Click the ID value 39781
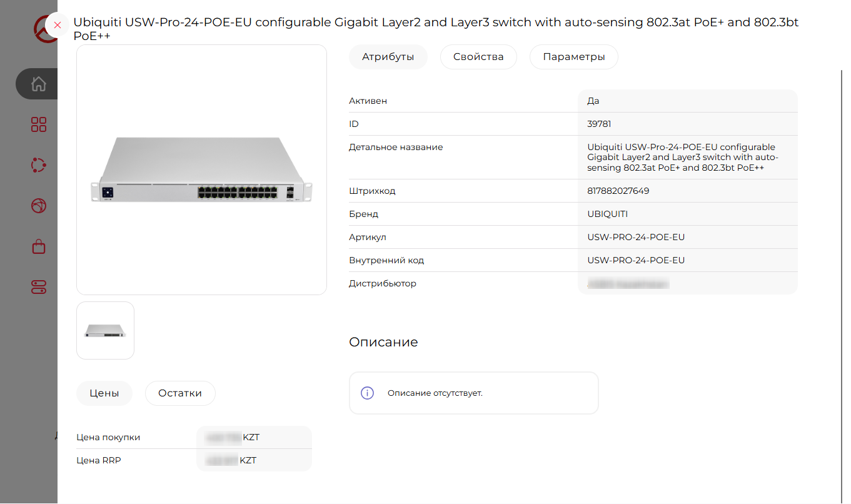 click(x=600, y=124)
